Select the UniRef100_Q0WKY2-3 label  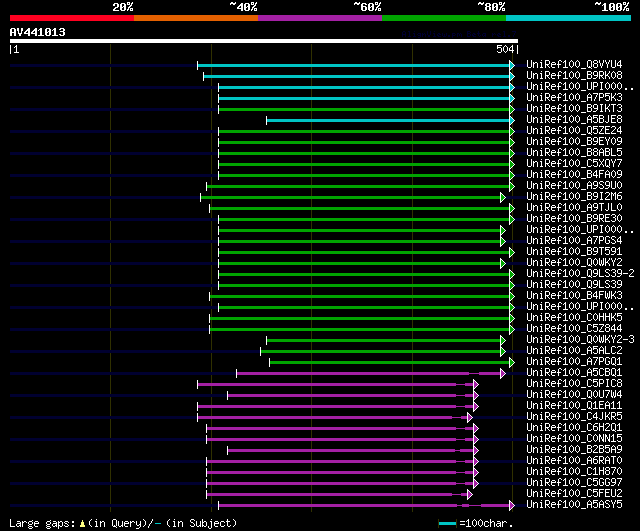[x=580, y=340]
